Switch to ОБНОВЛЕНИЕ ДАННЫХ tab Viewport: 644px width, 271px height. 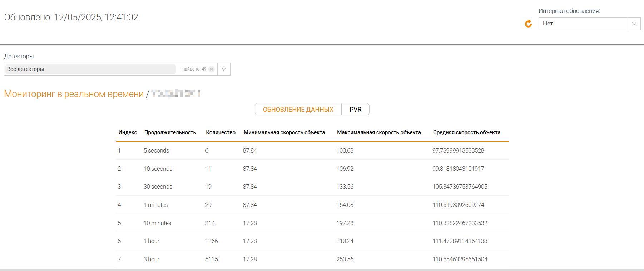298,109
